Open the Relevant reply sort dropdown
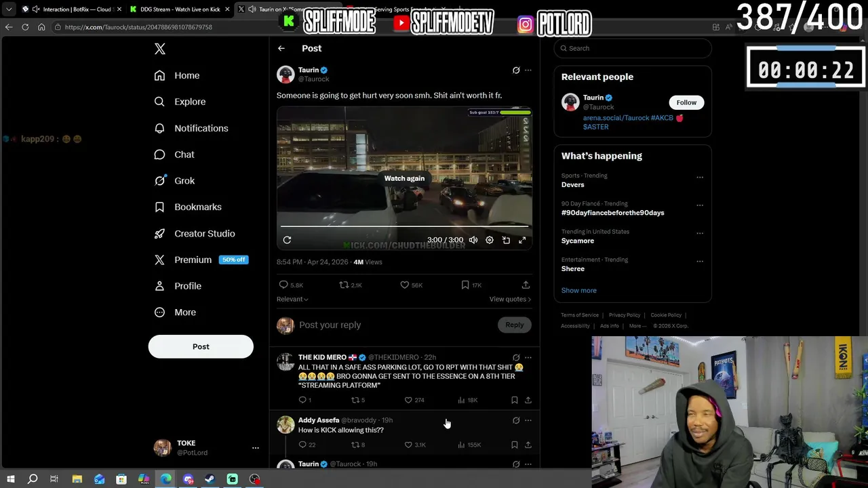This screenshot has width=868, height=488. 292,299
